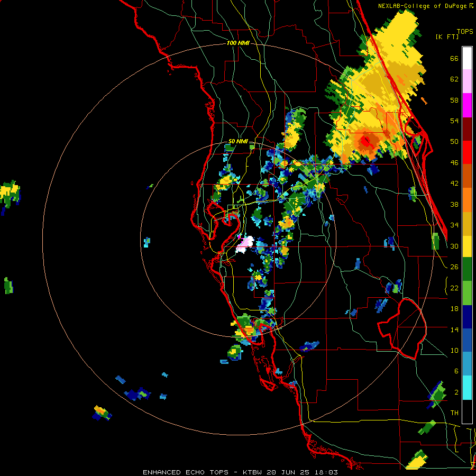
Task: Select the 62 value on the scale
Action: click(x=454, y=79)
